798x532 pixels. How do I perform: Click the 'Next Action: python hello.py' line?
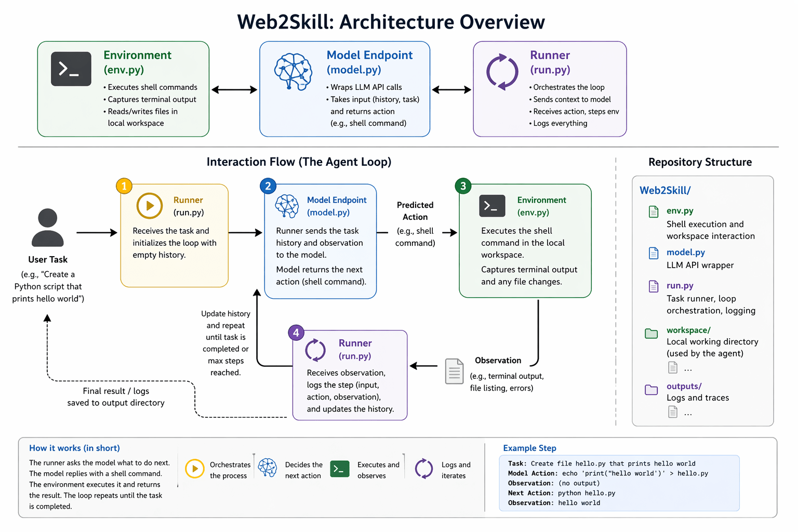pyautogui.click(x=562, y=493)
